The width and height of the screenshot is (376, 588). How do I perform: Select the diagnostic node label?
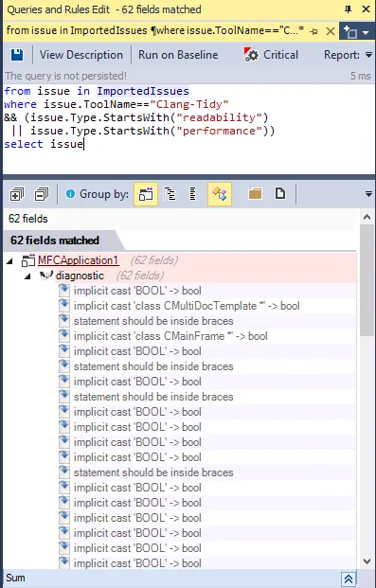pos(80,276)
